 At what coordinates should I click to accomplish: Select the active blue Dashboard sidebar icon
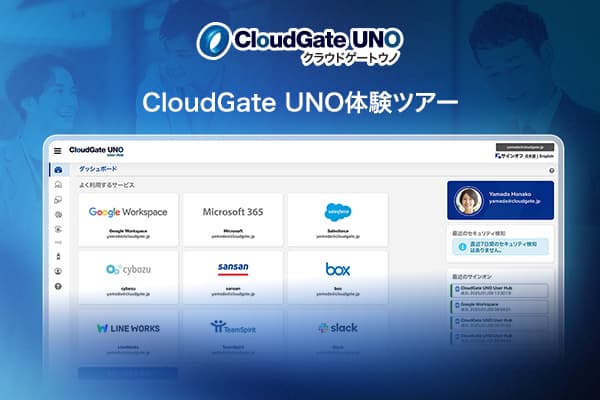[x=58, y=170]
